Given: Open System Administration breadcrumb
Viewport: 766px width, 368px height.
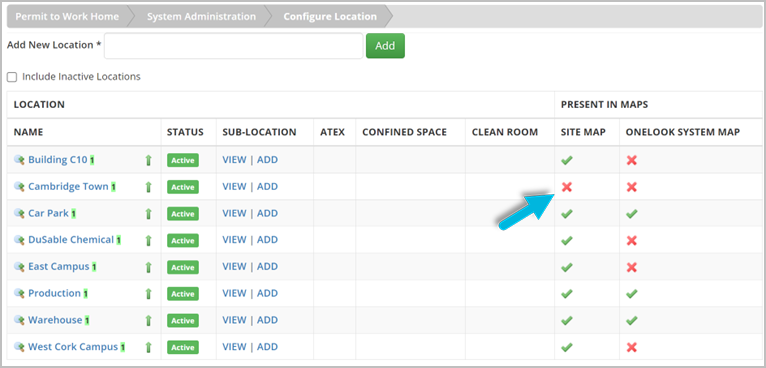Looking at the screenshot, I should tap(201, 17).
